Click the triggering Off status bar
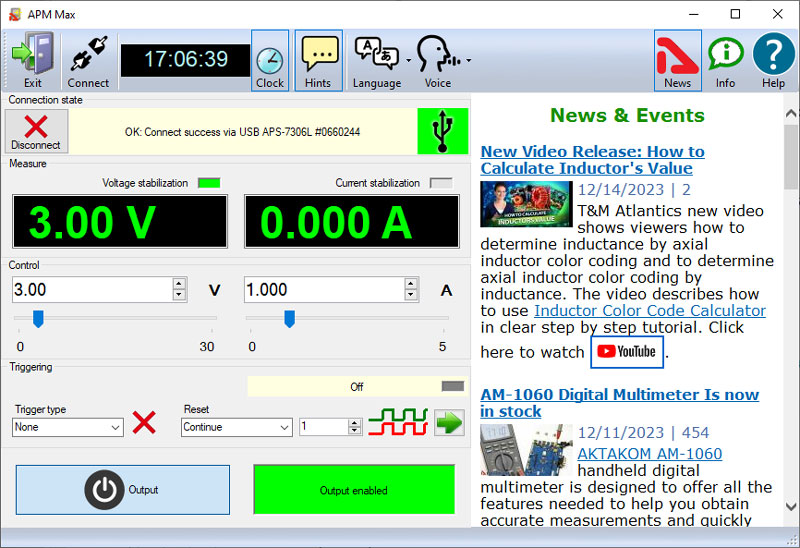 coord(357,387)
